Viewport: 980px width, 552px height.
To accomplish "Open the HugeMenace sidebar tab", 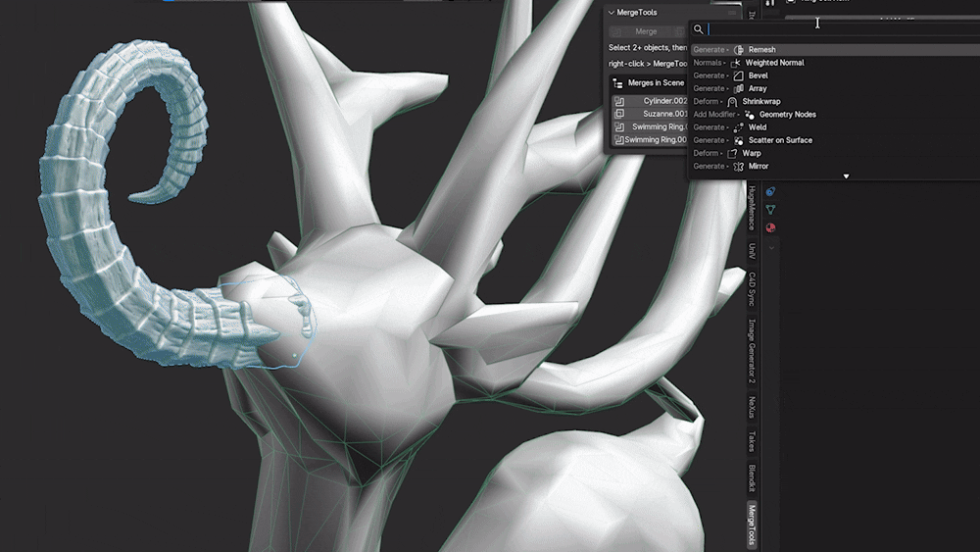I will tap(752, 208).
